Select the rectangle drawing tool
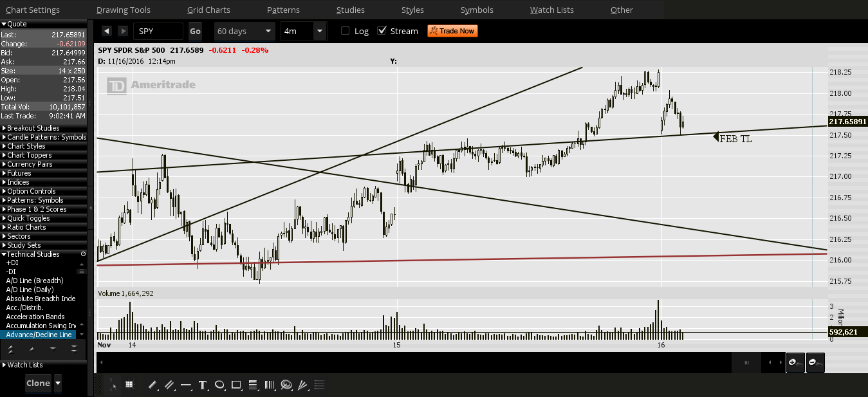This screenshot has height=397, width=868. click(236, 385)
